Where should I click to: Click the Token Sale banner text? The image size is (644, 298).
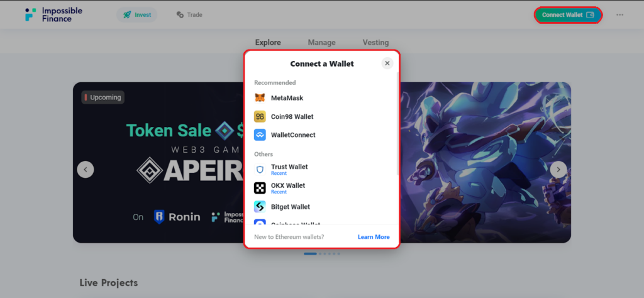coord(169,131)
